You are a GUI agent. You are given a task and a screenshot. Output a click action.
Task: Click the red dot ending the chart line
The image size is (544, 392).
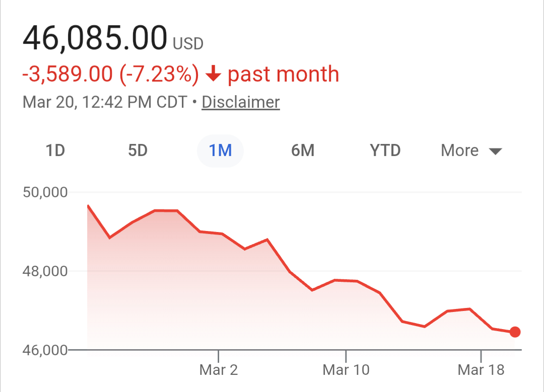(515, 332)
